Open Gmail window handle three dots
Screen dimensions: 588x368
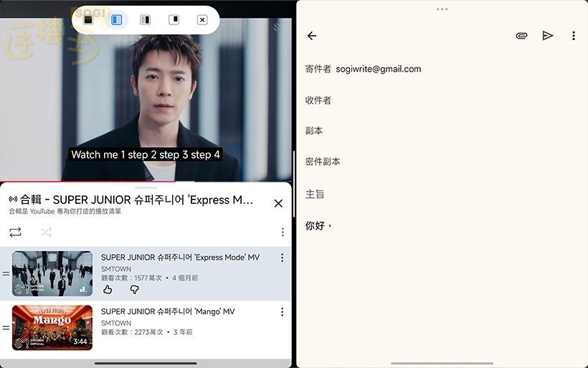[442, 9]
